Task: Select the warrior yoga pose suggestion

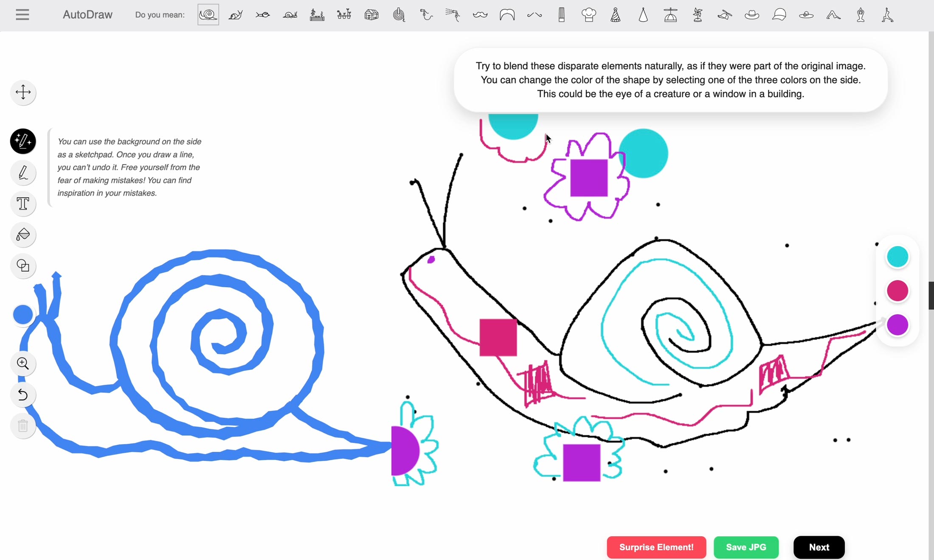Action: pos(888,15)
